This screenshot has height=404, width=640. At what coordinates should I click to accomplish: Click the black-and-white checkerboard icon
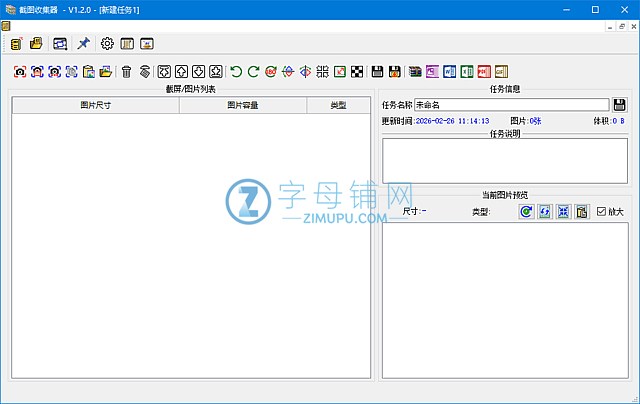point(356,71)
